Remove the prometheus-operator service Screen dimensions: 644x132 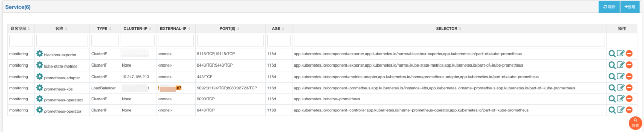[629, 110]
